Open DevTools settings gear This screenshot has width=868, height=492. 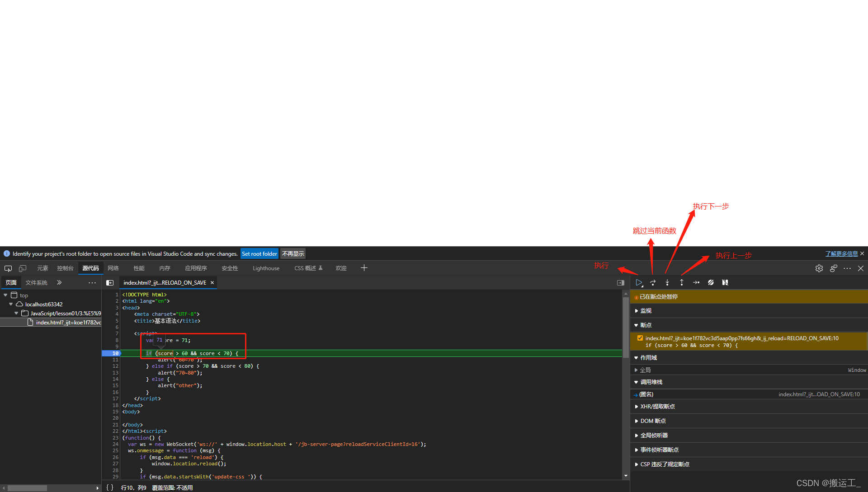point(819,268)
